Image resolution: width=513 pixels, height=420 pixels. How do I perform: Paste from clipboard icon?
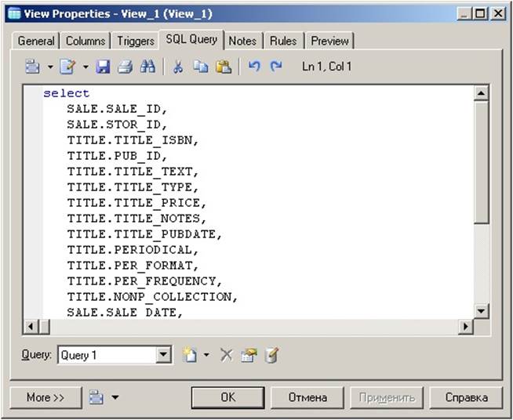224,67
